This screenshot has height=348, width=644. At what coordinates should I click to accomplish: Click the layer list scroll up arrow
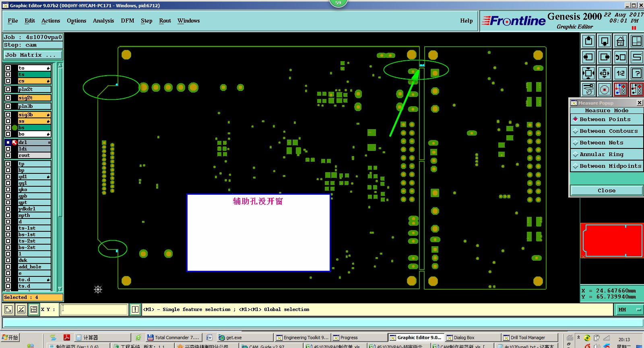(60, 65)
